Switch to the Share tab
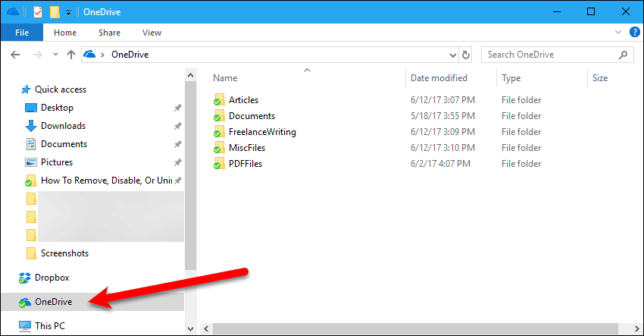The height and width of the screenshot is (336, 644). pyautogui.click(x=109, y=33)
